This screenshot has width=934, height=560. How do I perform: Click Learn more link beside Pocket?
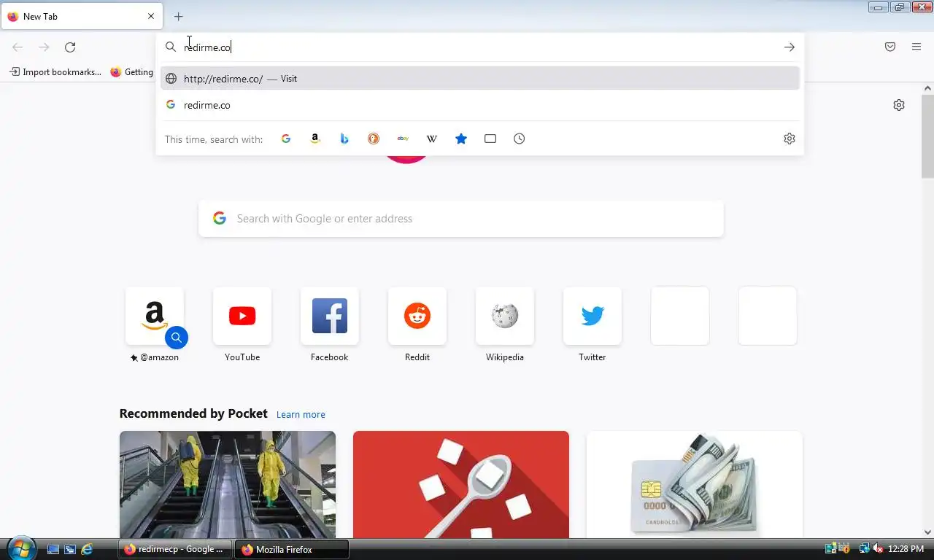point(301,414)
